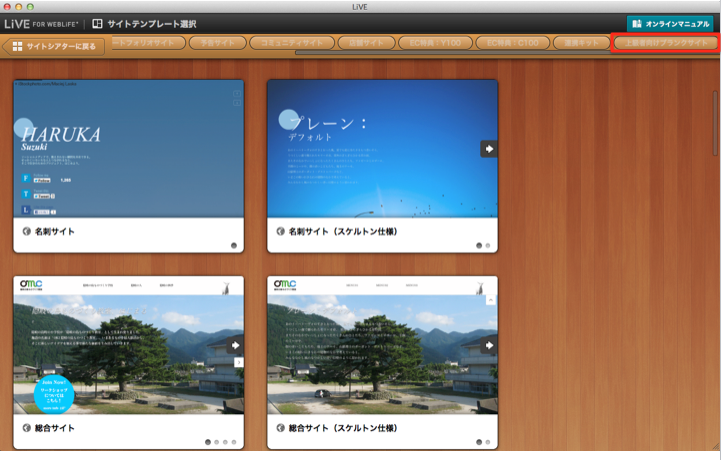Show next preview arrow on 総合サイト（スケルトン仕様）
721x460 pixels.
489,345
